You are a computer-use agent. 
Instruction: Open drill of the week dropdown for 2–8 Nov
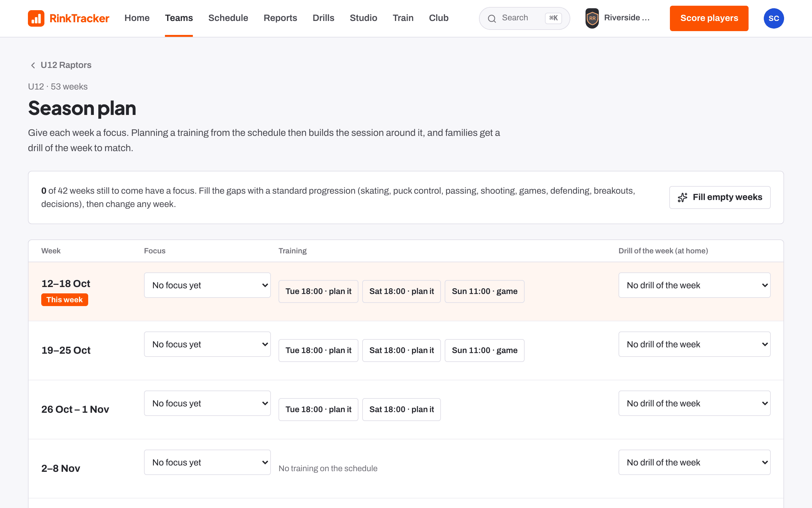tap(695, 462)
